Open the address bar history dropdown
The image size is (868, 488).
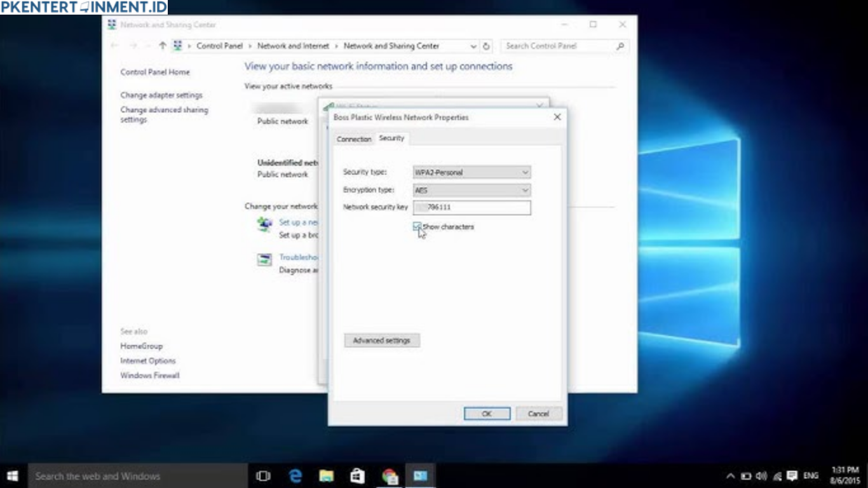473,46
